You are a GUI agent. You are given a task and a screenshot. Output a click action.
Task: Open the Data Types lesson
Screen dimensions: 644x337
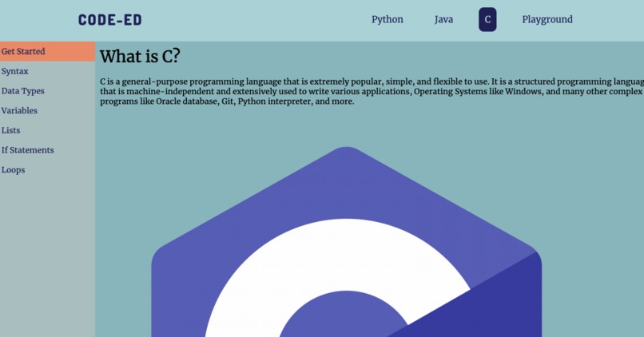coord(48,91)
